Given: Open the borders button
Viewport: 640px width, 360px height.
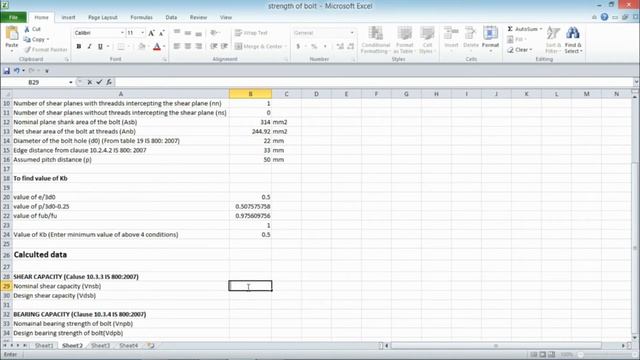Looking at the screenshot, I should pos(121,47).
